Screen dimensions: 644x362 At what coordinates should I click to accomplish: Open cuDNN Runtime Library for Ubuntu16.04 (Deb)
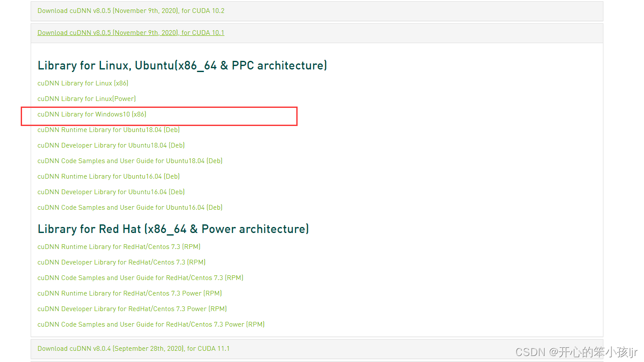pyautogui.click(x=108, y=176)
